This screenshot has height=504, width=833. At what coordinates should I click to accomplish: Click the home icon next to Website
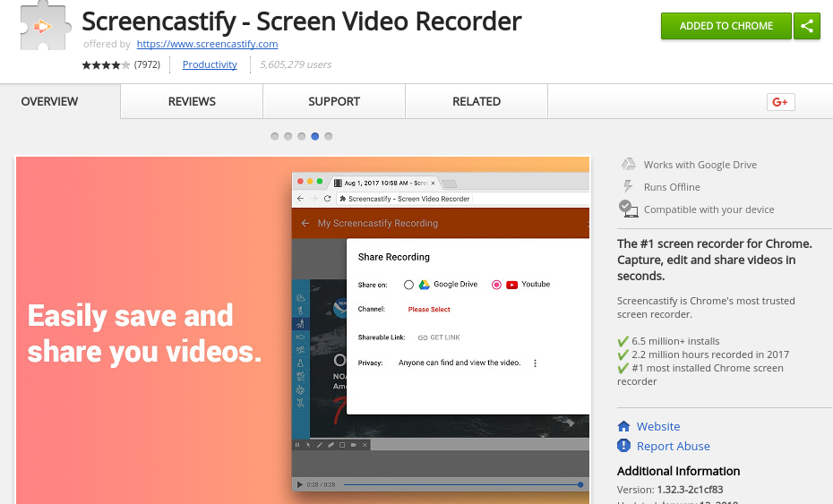coord(623,426)
